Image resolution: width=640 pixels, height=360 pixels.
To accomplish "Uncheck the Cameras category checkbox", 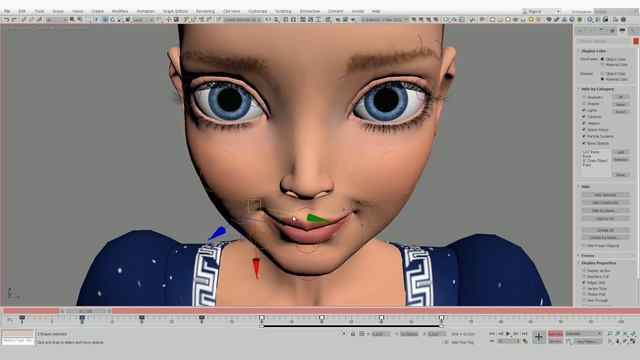I will pos(584,117).
